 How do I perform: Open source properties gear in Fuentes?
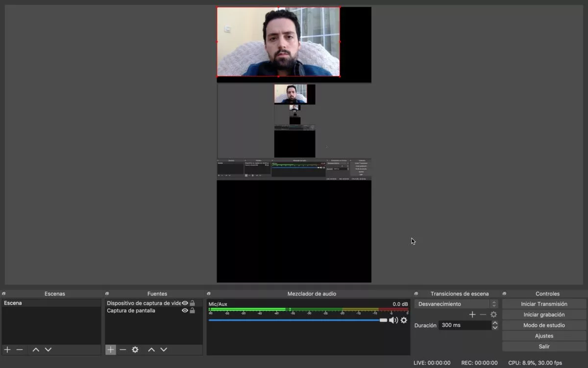click(135, 350)
